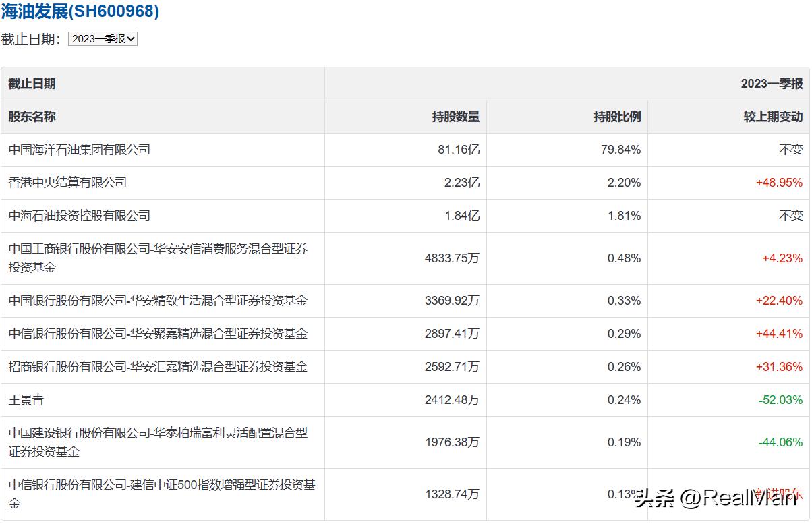The height and width of the screenshot is (524, 812).
Task: Click the 股东名称 column header
Action: coord(33,116)
